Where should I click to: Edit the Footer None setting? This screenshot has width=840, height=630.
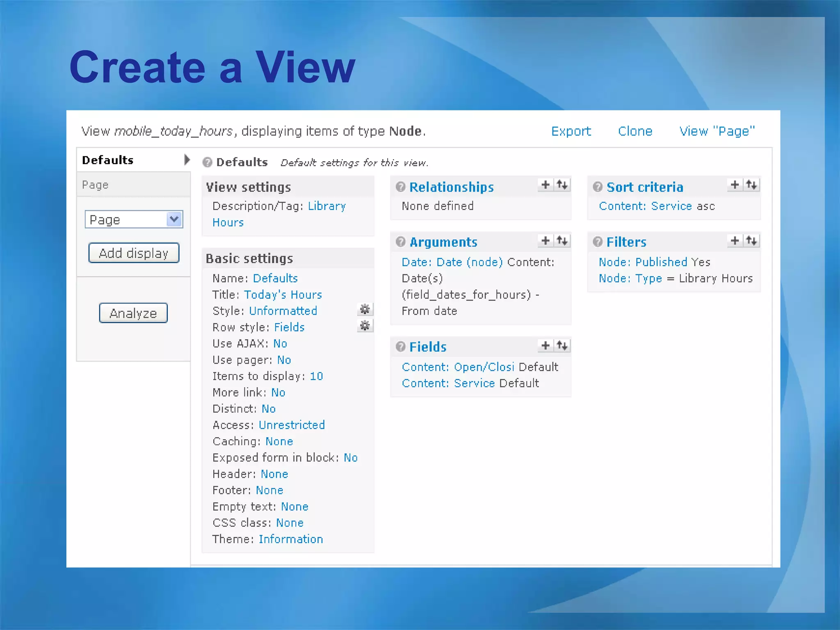(x=269, y=490)
